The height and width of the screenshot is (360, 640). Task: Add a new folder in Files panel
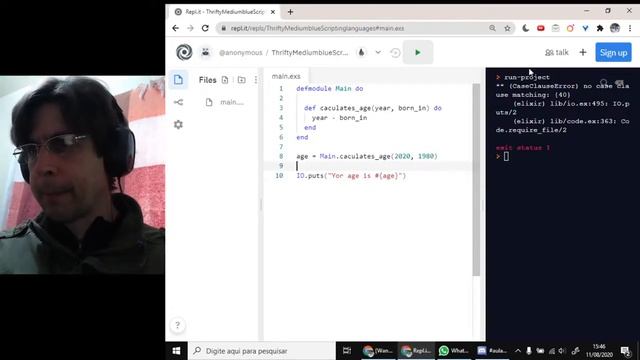[x=242, y=80]
